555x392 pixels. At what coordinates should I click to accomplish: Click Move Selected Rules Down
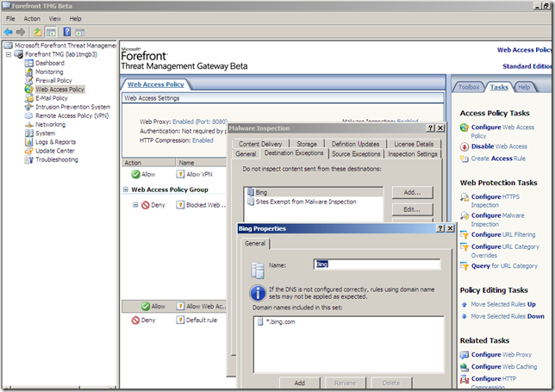[508, 316]
